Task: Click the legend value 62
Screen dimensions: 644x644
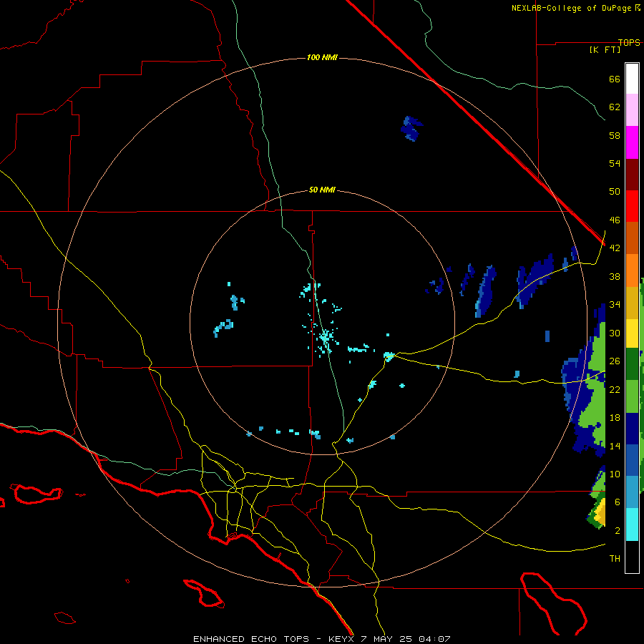Action: click(x=615, y=107)
